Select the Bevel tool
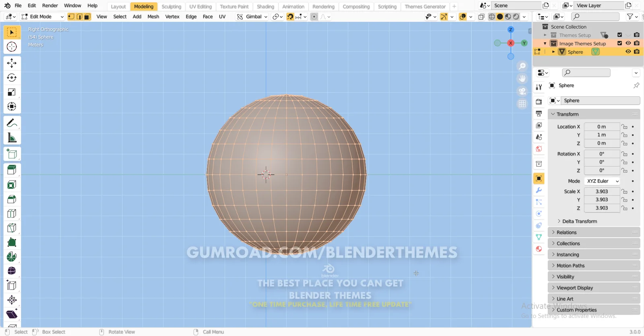The width and height of the screenshot is (644, 336). point(12,199)
